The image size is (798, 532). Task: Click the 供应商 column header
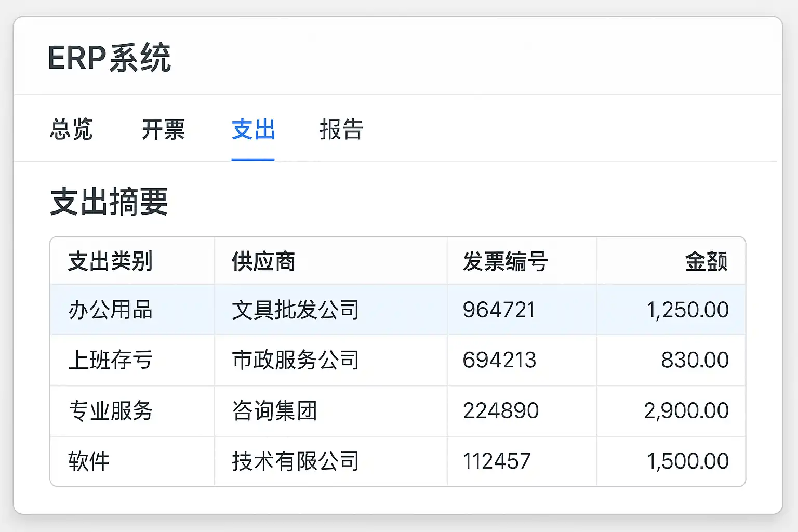coord(263,261)
